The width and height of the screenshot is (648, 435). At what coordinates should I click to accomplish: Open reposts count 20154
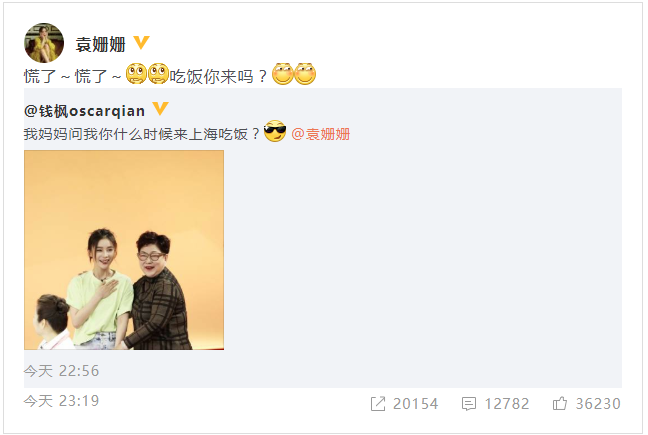tap(415, 404)
